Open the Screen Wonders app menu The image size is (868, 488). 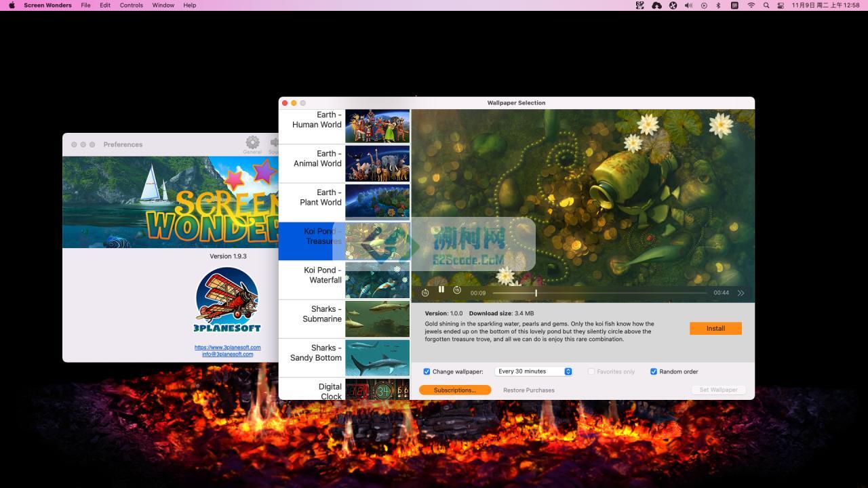[x=47, y=5]
